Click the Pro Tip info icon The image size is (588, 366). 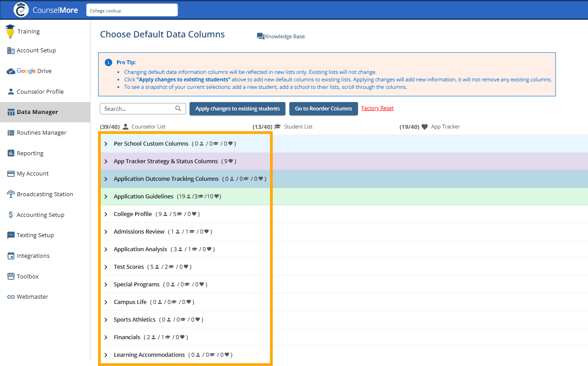[x=109, y=62]
